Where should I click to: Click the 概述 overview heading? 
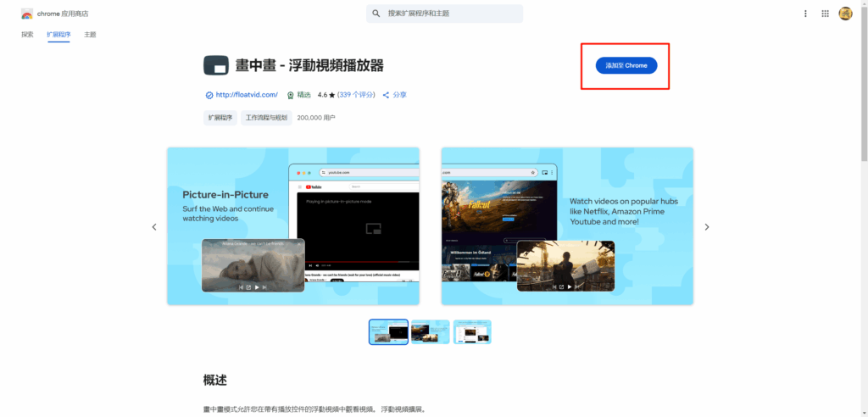215,381
